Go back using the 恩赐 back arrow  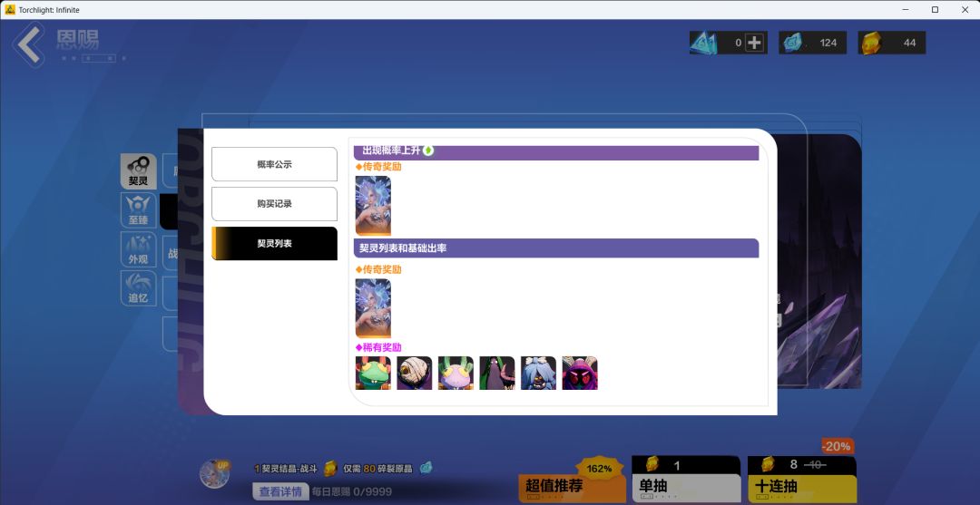(29, 44)
